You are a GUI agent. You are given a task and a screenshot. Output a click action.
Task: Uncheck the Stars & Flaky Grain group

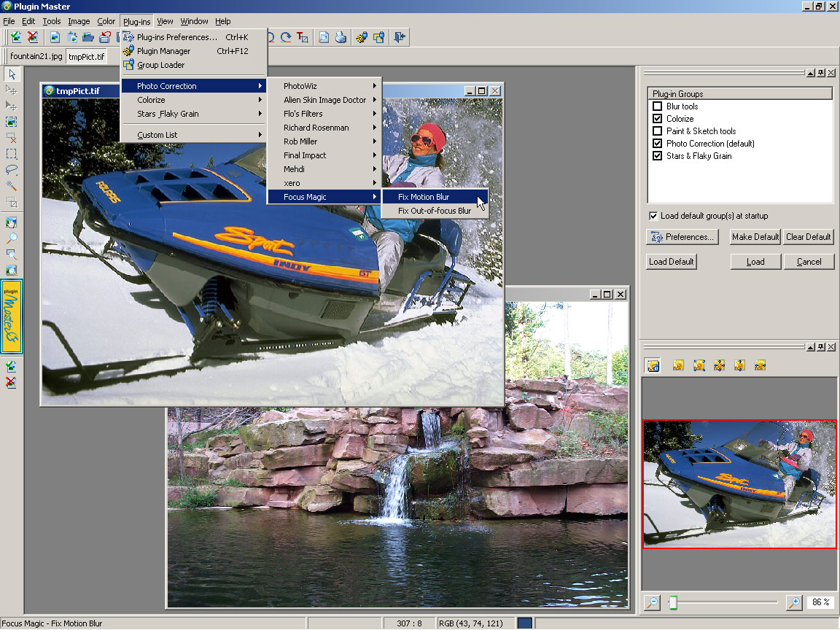pyautogui.click(x=657, y=155)
